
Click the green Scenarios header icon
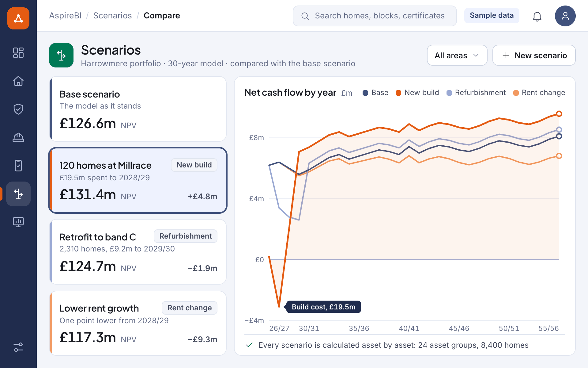pyautogui.click(x=61, y=55)
